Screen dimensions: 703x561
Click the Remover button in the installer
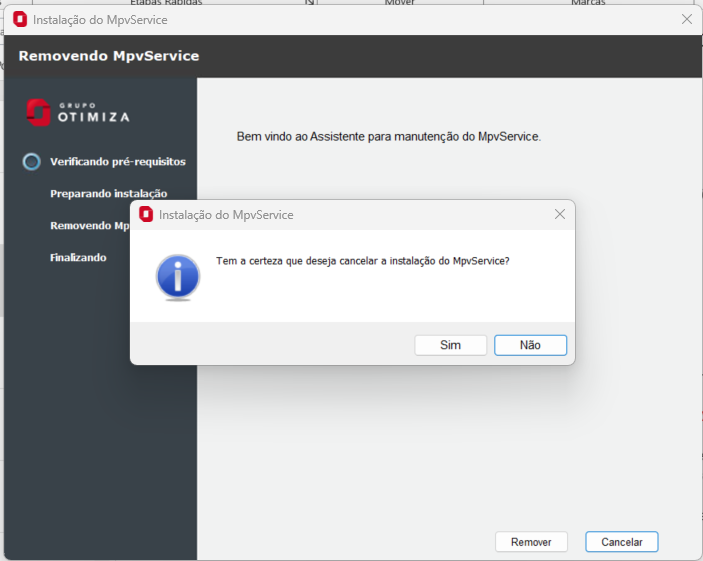point(531,542)
